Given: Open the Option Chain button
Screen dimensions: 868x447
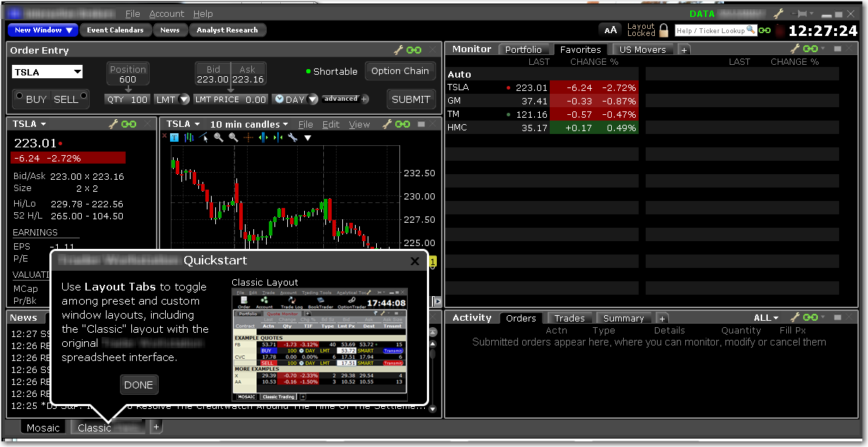Looking at the screenshot, I should [x=400, y=71].
